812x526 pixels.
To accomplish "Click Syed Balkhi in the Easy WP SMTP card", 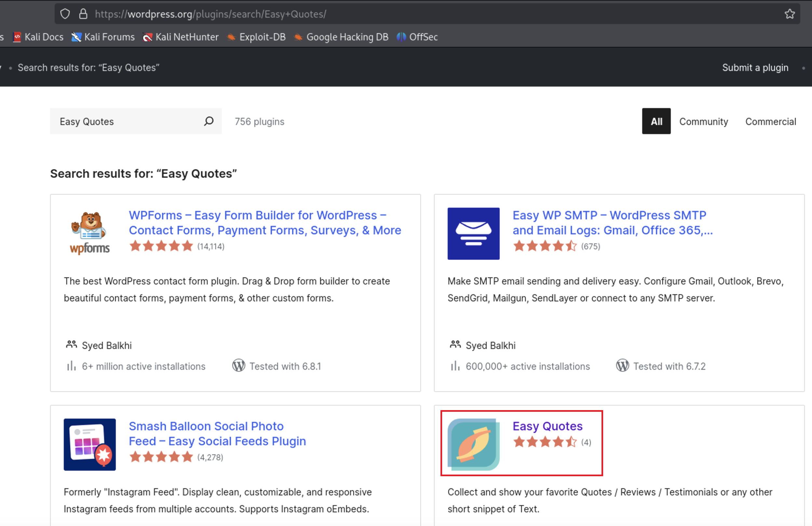I will pyautogui.click(x=491, y=345).
